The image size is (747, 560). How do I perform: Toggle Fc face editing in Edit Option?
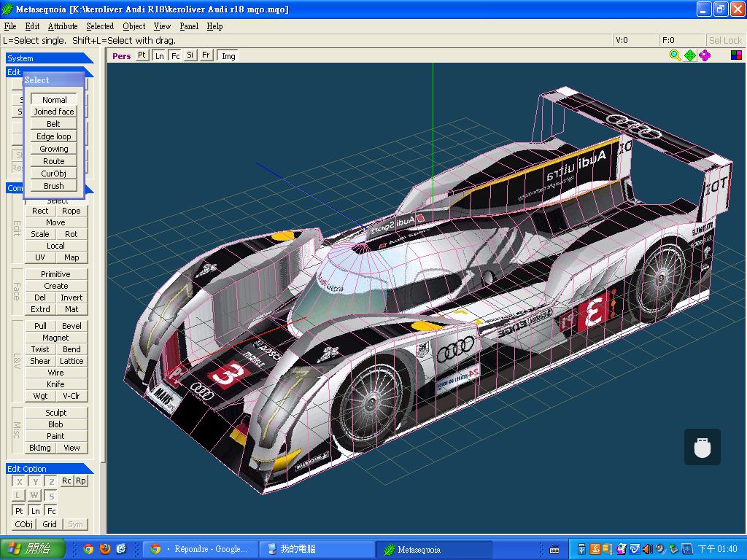[52, 511]
